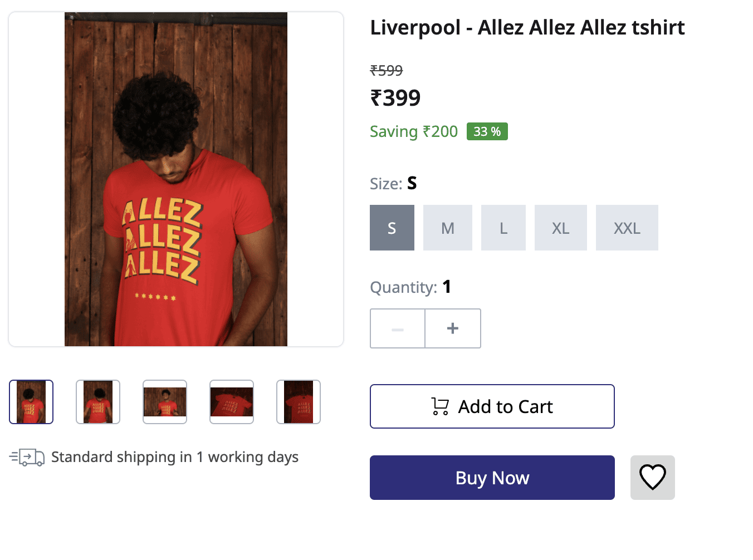Click the main product image
753x560 pixels.
pyautogui.click(x=176, y=179)
